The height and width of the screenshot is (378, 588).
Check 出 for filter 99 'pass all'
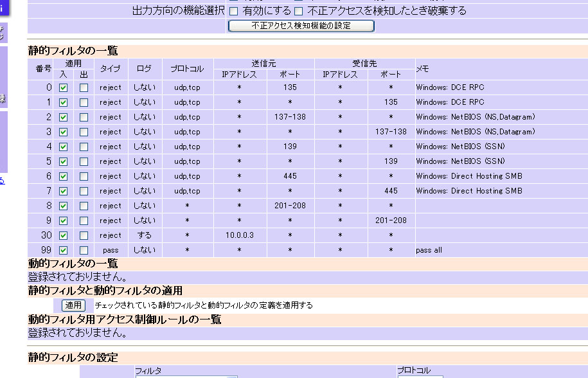coord(84,250)
